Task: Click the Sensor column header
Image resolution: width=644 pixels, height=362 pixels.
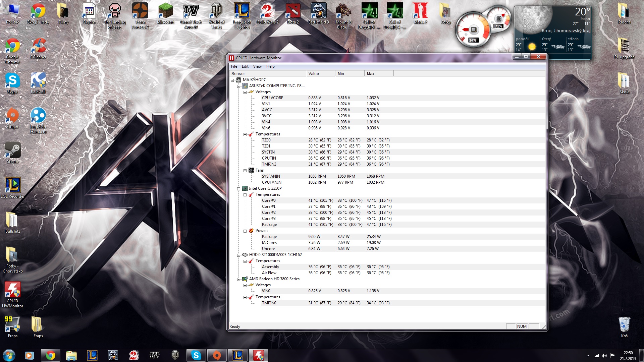Action: point(268,74)
